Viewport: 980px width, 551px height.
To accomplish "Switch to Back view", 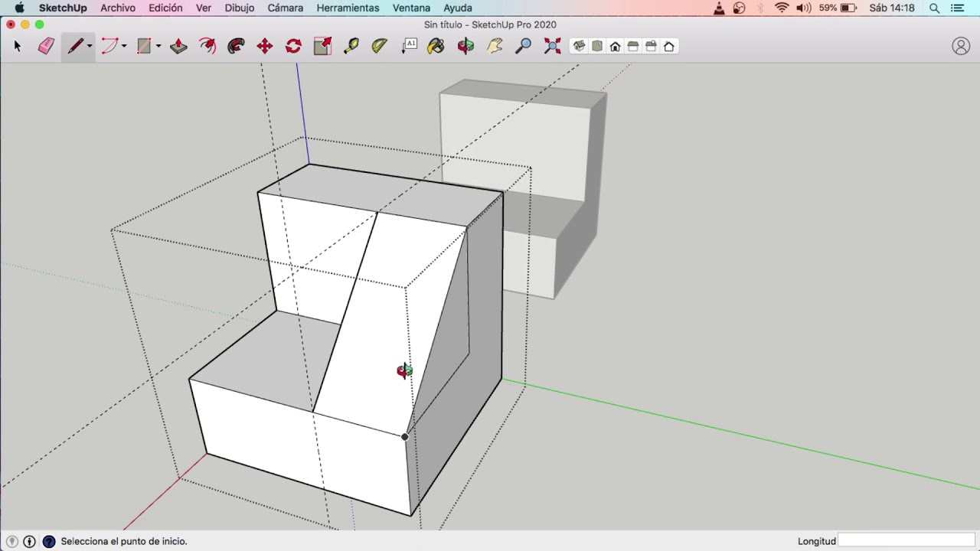I will click(651, 47).
